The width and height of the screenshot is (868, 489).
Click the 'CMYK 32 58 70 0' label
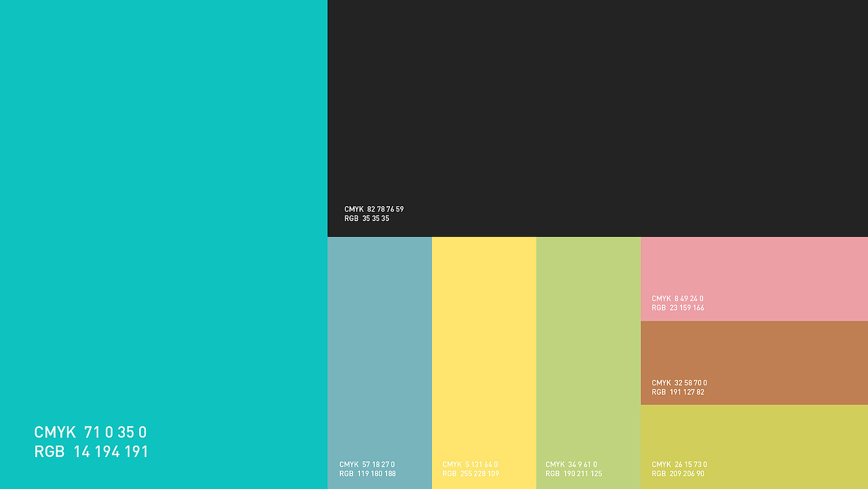tap(679, 383)
